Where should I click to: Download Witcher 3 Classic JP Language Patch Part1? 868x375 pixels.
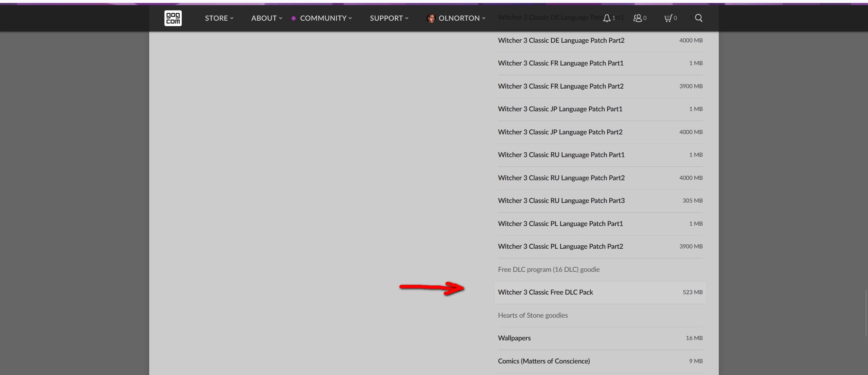[600, 109]
